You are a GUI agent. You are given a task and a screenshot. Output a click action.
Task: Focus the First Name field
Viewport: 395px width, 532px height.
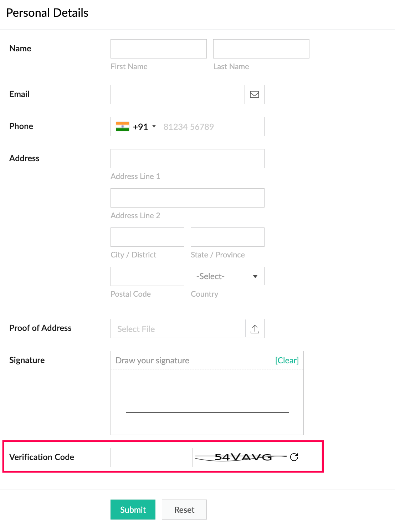click(x=158, y=49)
